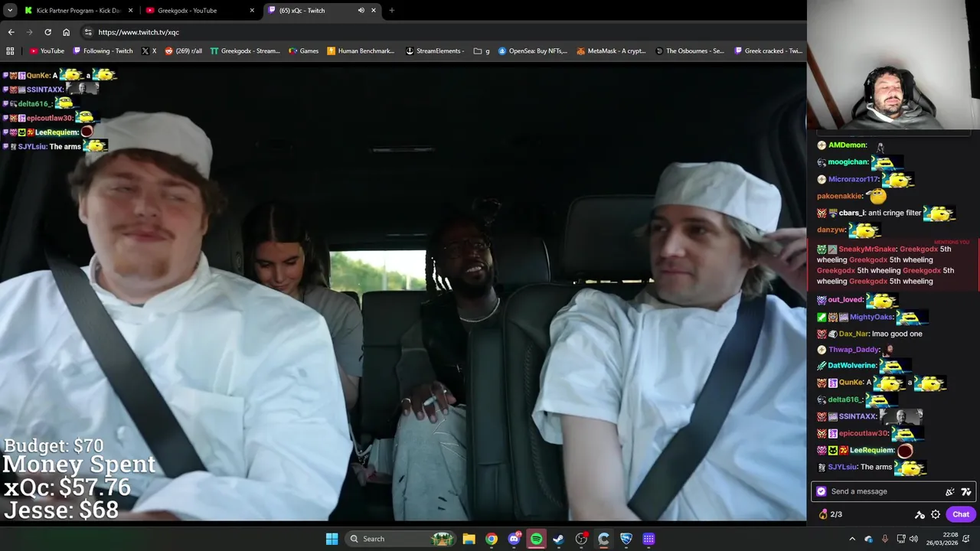Toggle the microphone tray icon

(x=884, y=539)
